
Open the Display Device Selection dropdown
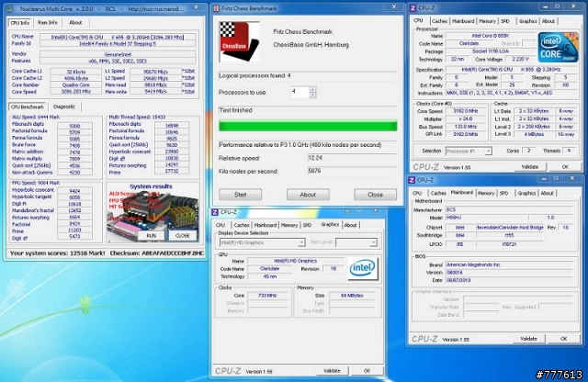[x=301, y=243]
